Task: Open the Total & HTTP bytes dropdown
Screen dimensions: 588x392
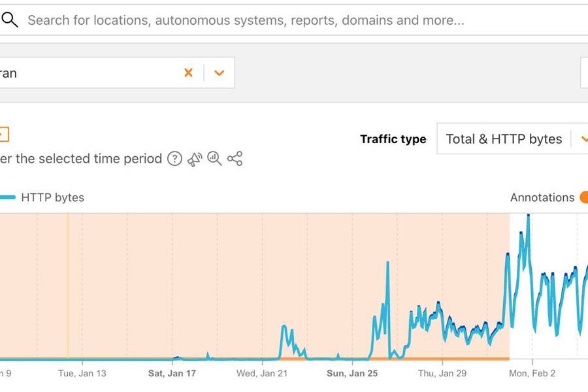Action: 512,139
